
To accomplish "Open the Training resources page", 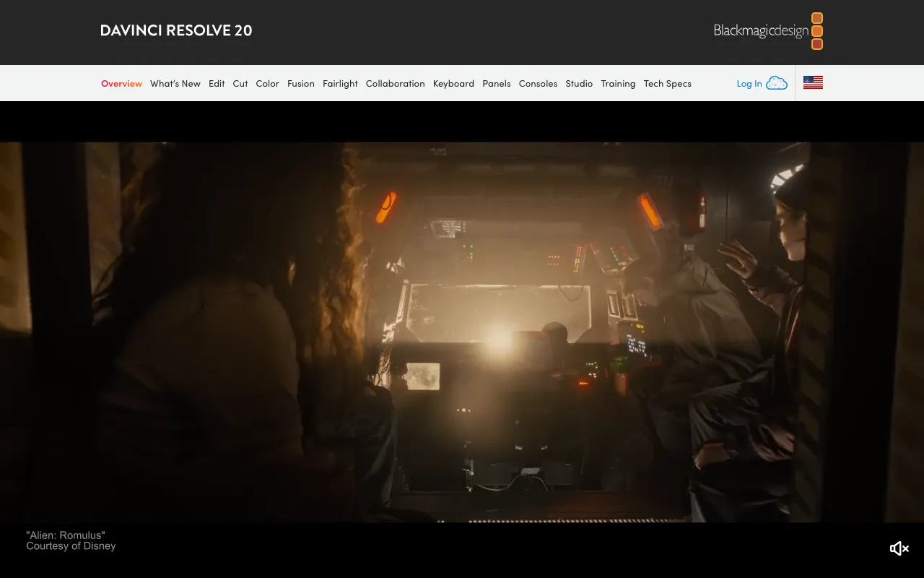I will [x=618, y=83].
